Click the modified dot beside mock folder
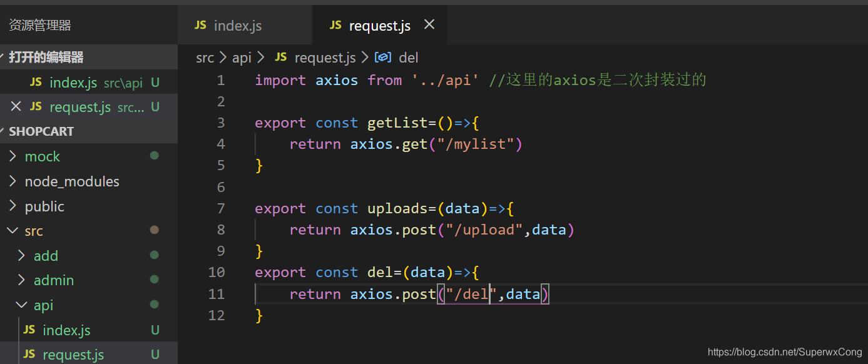868x364 pixels. click(x=154, y=156)
